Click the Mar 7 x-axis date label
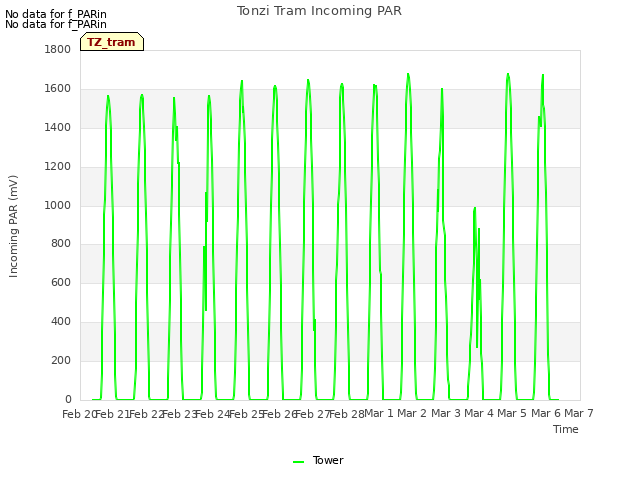Image resolution: width=640 pixels, height=480 pixels. (x=579, y=413)
